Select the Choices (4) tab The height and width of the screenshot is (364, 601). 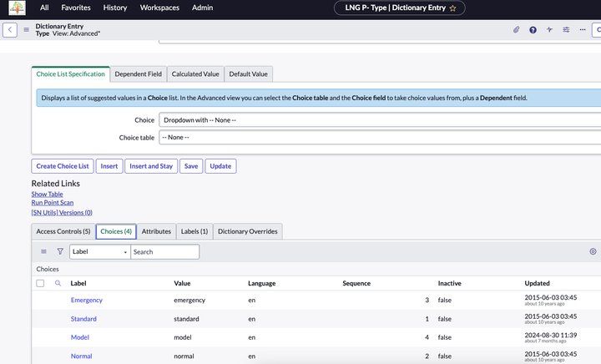[116, 231]
